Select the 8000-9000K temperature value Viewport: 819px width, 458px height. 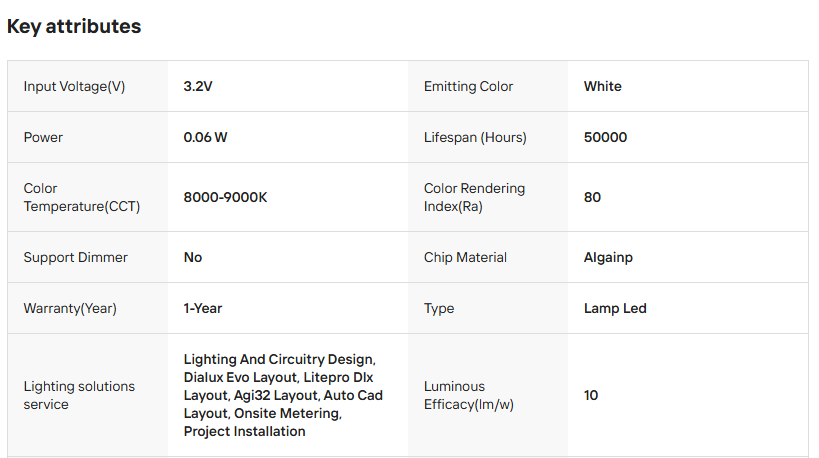[225, 197]
